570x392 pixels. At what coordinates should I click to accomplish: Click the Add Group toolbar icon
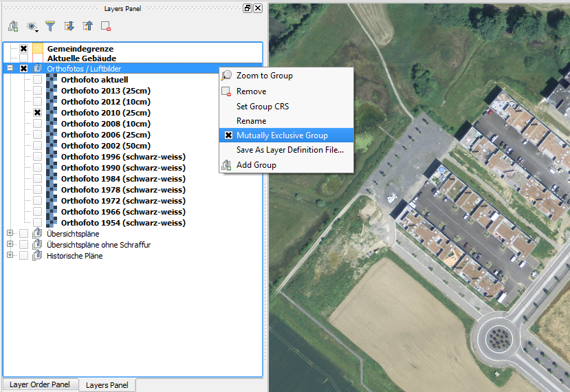13,26
